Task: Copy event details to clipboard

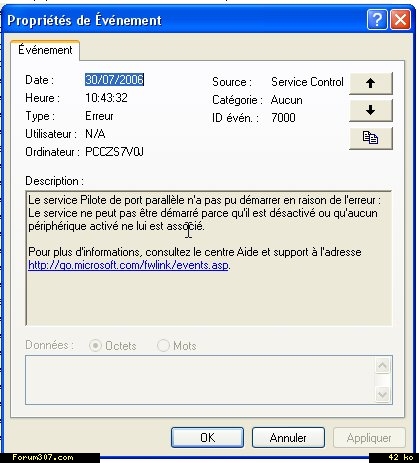Action: [371, 138]
